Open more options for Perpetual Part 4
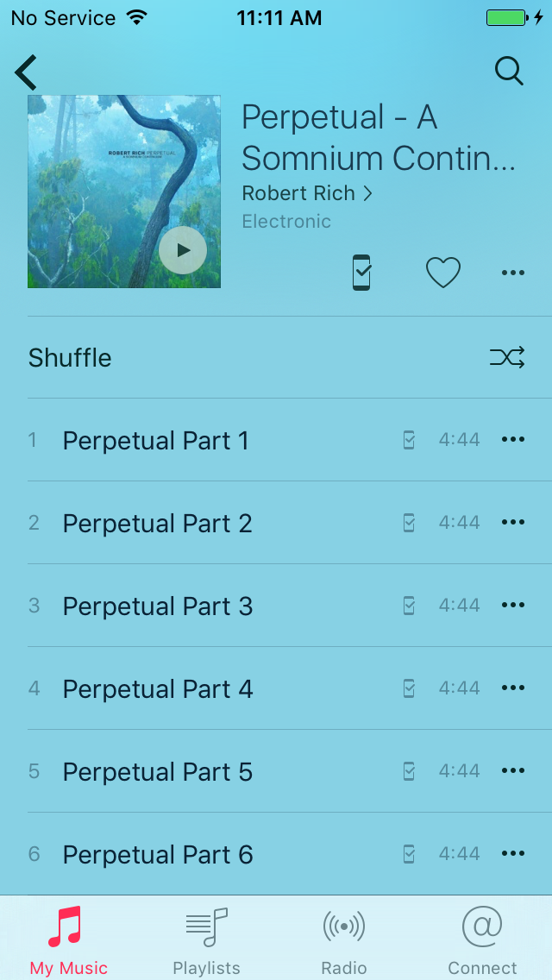Screen dimensions: 552x980 (x=512, y=688)
